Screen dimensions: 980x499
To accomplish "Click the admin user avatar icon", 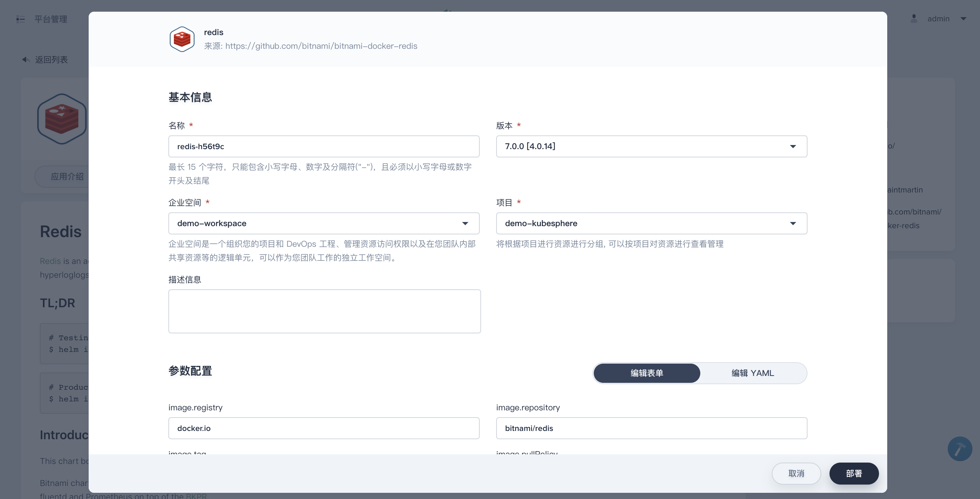I will click(914, 19).
